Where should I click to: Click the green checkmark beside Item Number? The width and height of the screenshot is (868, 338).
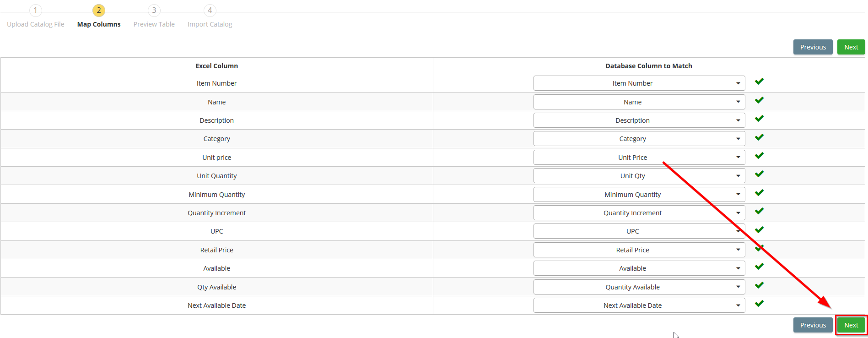point(759,82)
